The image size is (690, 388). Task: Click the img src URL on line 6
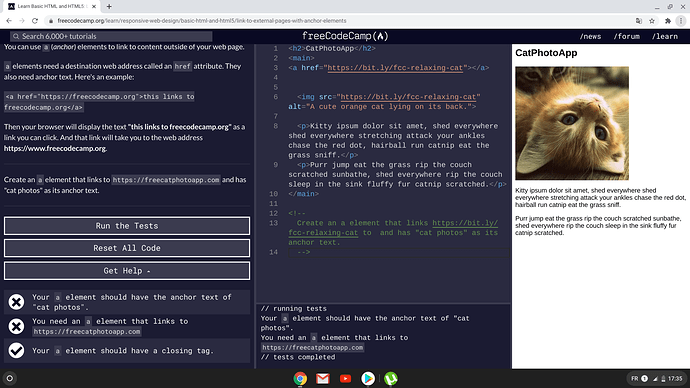(408, 97)
